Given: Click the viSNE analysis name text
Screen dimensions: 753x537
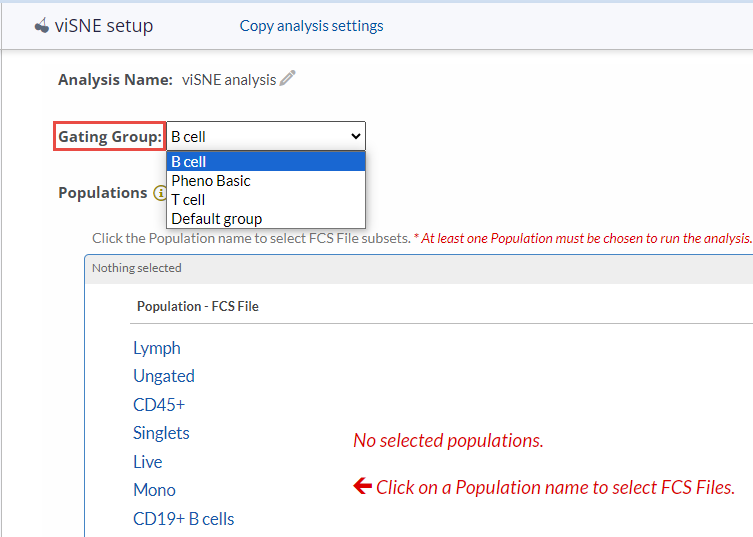Looking at the screenshot, I should click(x=227, y=80).
